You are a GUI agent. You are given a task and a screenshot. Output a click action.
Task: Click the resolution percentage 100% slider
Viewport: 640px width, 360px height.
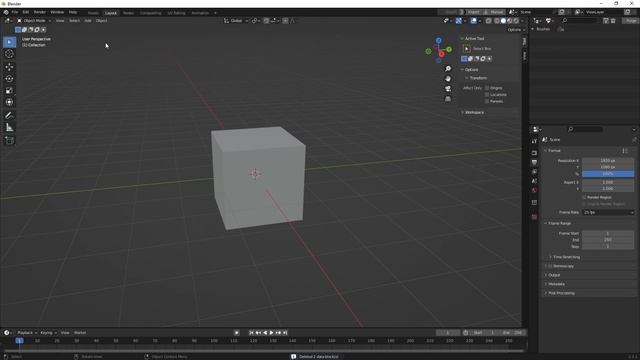coord(608,174)
